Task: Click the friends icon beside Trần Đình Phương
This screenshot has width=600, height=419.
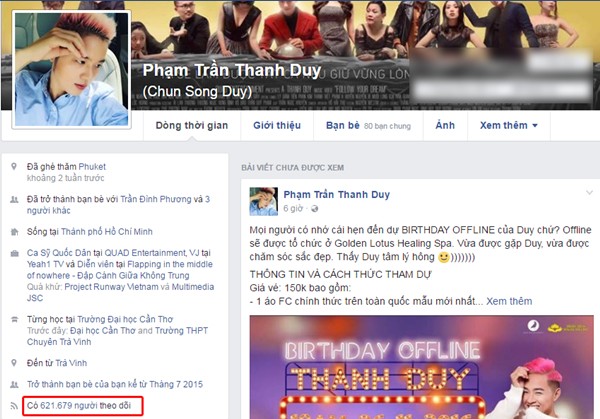Action: click(14, 199)
